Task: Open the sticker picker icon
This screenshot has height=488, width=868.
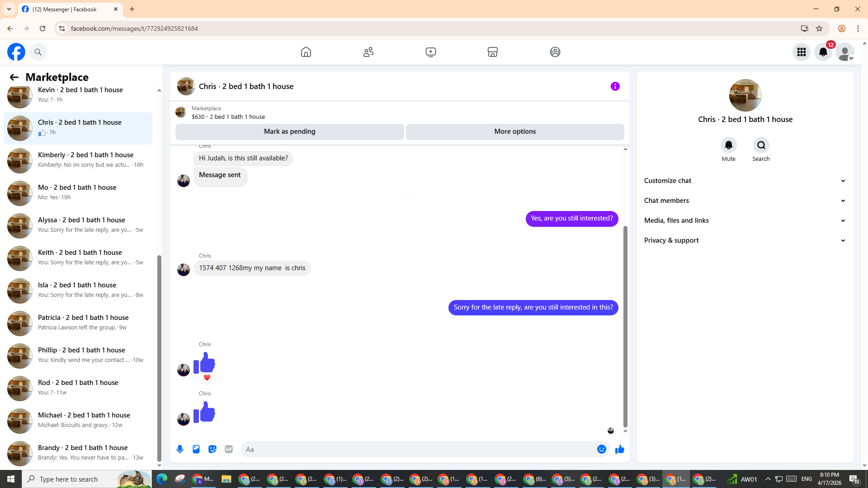Action: tap(212, 449)
